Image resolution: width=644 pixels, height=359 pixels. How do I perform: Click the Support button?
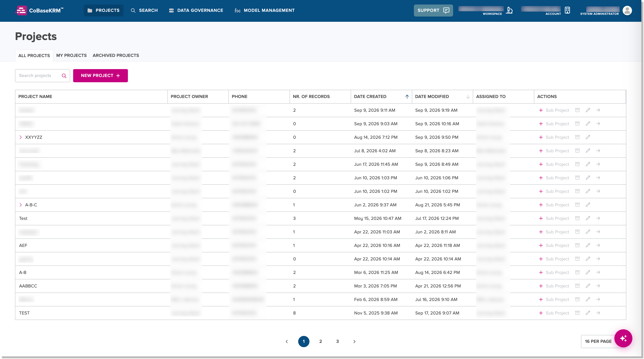433,11
